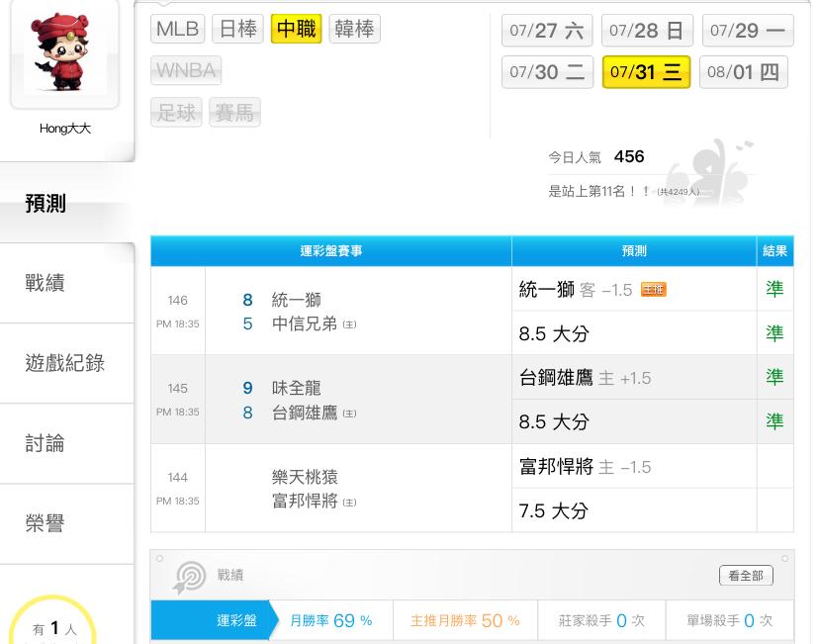Click the 主推 badge on 統一獅
This screenshot has height=644, width=819.
(x=654, y=290)
